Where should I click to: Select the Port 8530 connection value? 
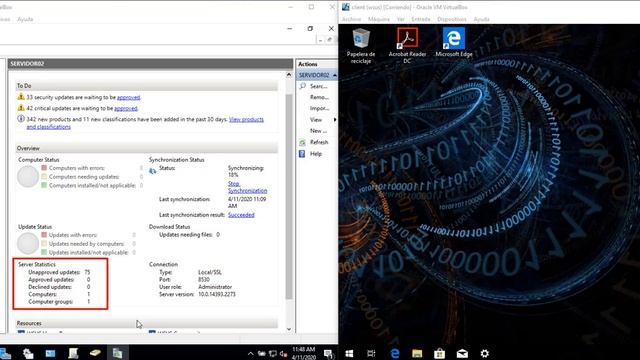pyautogui.click(x=204, y=279)
